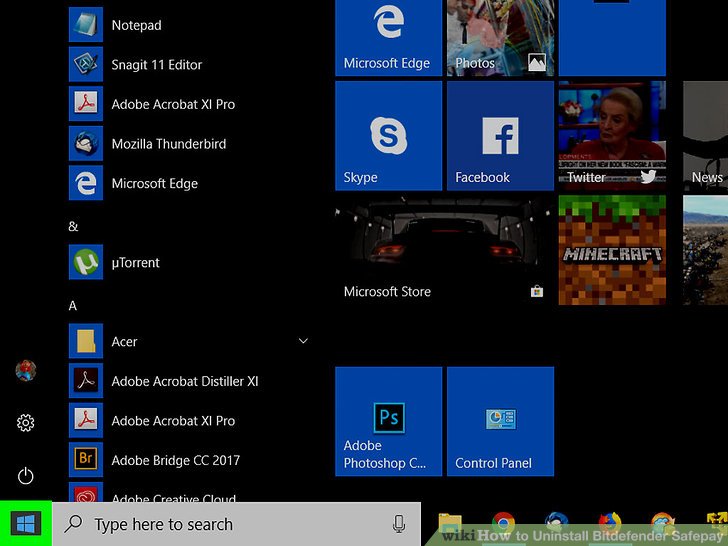Open the Acer folder entry
This screenshot has height=546, width=728.
[190, 341]
